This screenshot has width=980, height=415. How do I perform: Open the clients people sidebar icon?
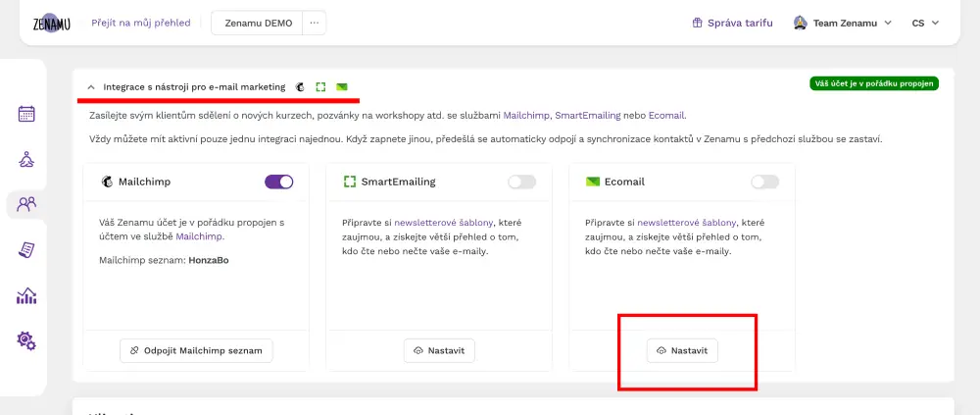click(26, 204)
